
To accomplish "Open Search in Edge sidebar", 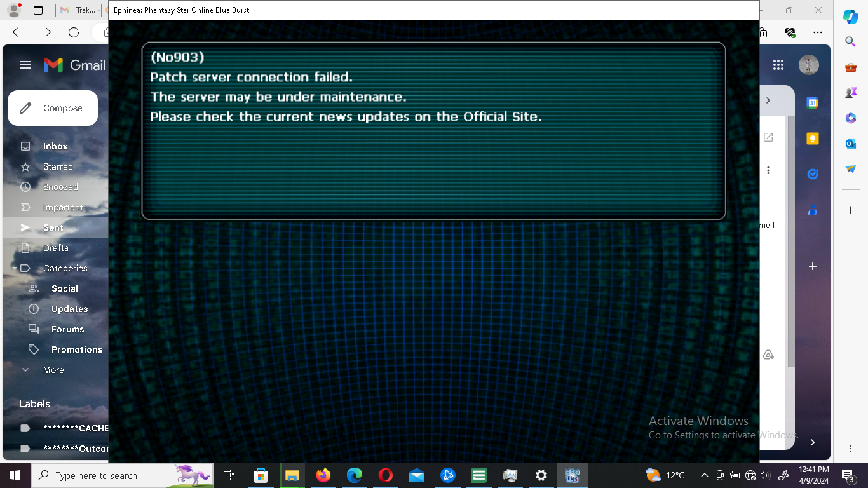I will (850, 42).
